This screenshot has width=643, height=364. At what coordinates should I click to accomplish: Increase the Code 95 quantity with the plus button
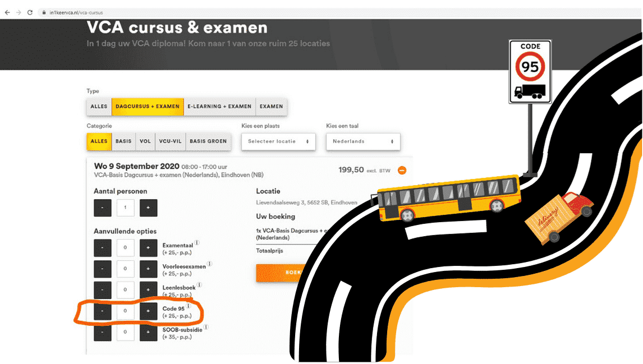[x=148, y=311]
